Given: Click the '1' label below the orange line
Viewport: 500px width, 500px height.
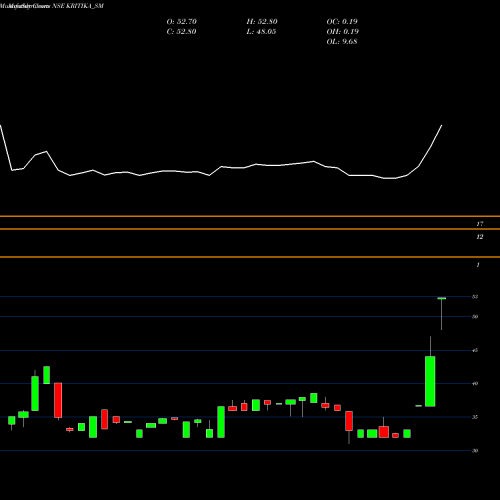Looking at the screenshot, I should (x=478, y=265).
